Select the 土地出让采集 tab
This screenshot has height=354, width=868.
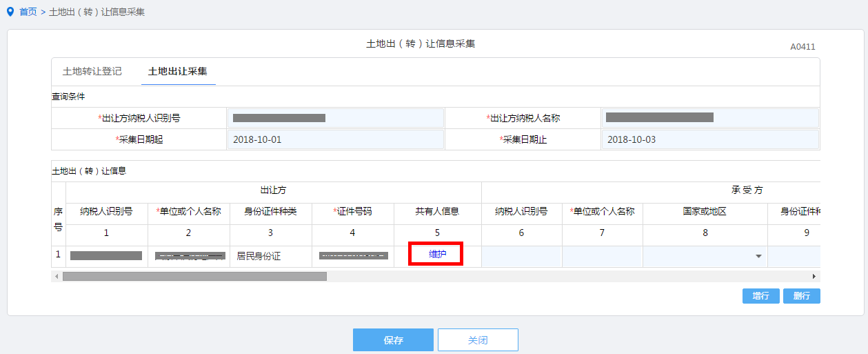coord(178,71)
